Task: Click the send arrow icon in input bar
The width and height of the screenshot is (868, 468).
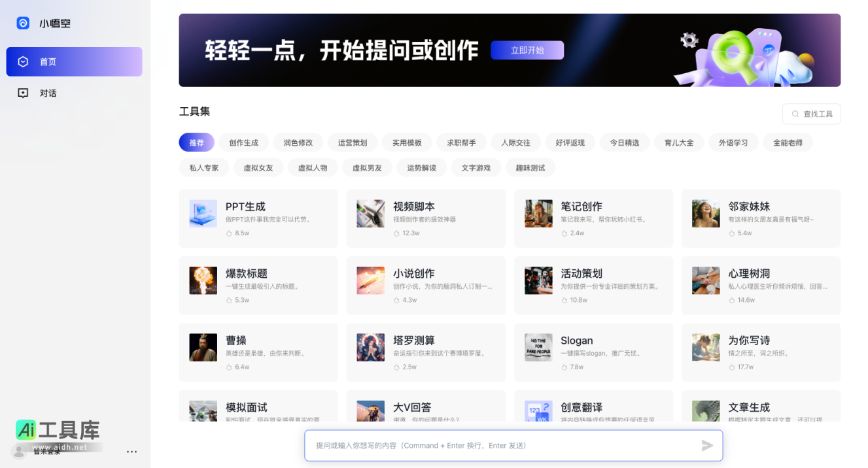Action: click(x=707, y=446)
